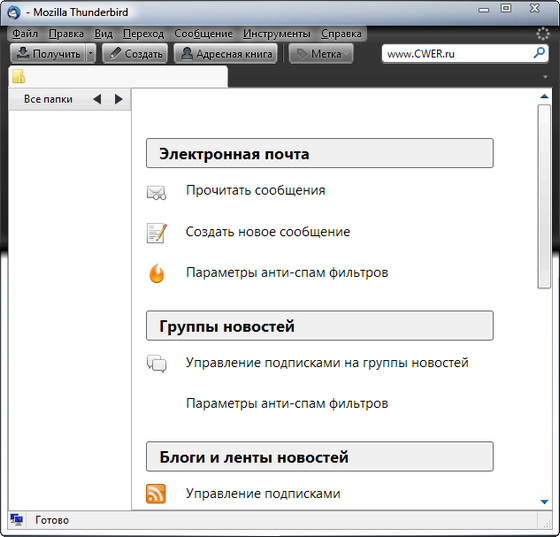Click the www.CWER.ru search field
This screenshot has width=560, height=537.
(x=459, y=54)
